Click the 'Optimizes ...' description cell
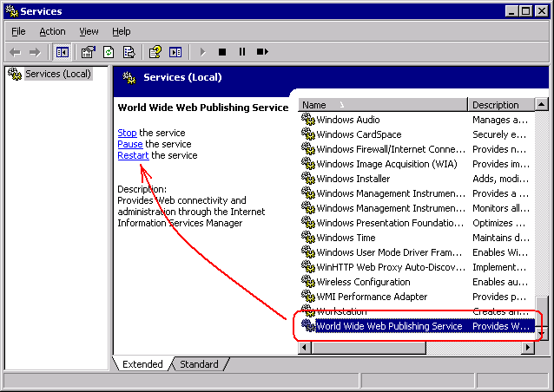This screenshot has height=392, width=554. point(499,224)
